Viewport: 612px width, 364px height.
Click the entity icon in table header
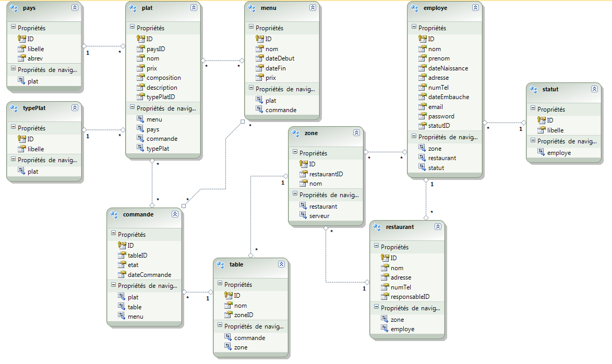pos(221,265)
